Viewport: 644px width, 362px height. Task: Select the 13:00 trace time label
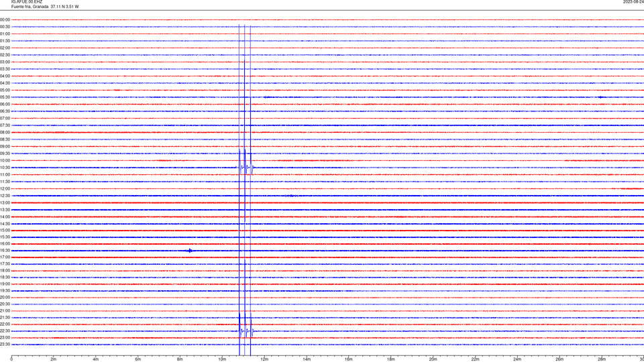(x=5, y=202)
